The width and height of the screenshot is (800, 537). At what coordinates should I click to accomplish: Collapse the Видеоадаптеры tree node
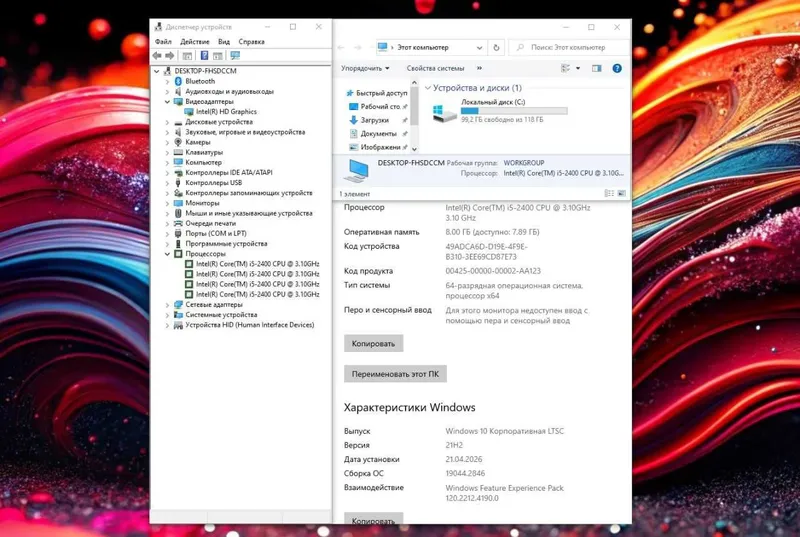(x=167, y=101)
